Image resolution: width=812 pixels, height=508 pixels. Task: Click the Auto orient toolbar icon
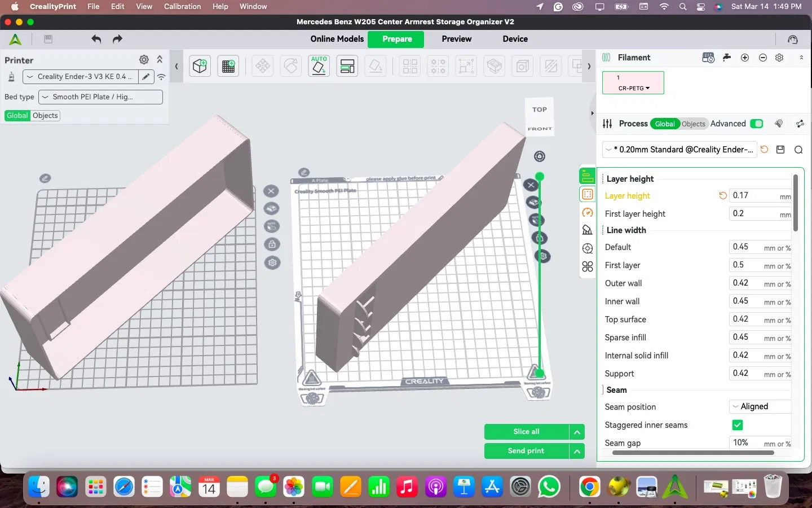point(319,66)
